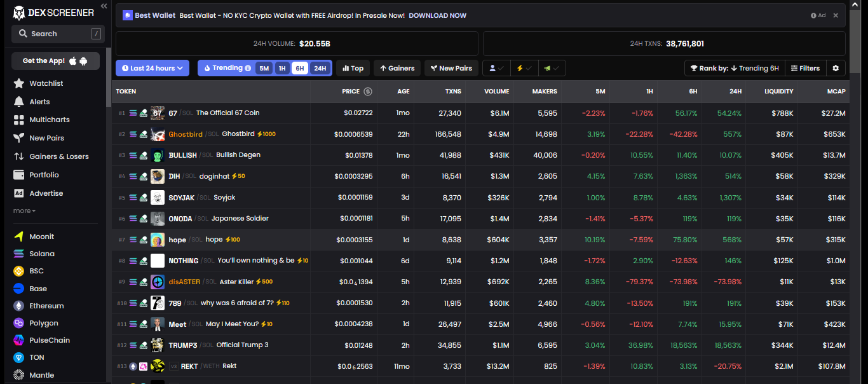Select the Gainers tab

coord(397,68)
